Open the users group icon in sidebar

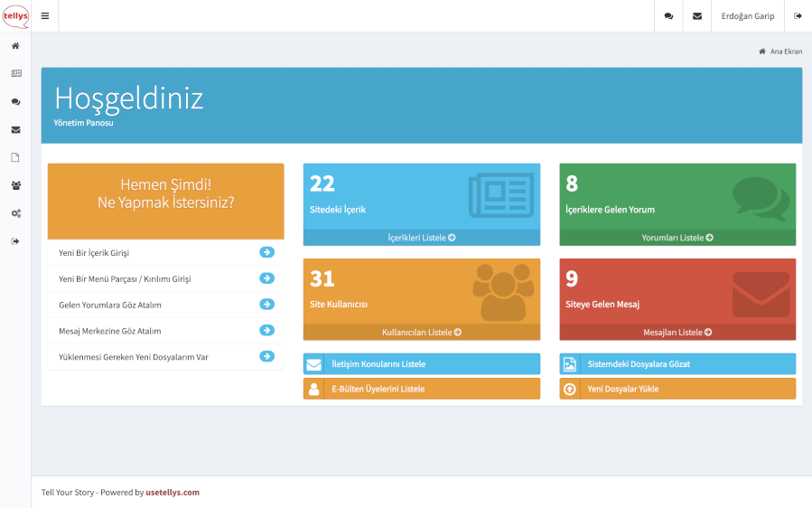pos(15,185)
